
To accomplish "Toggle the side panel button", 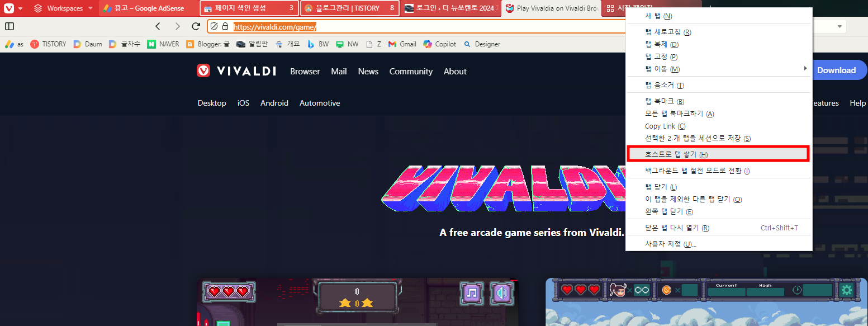I will [10, 26].
